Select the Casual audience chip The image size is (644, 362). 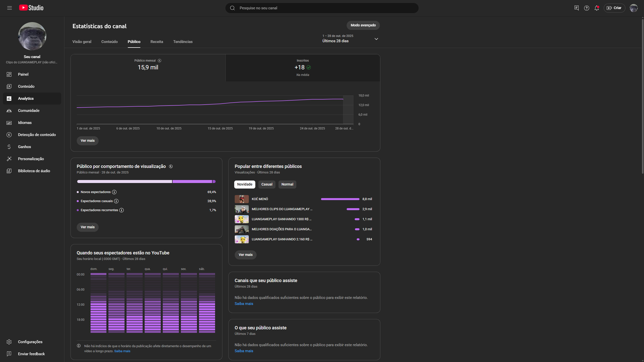coord(267,185)
